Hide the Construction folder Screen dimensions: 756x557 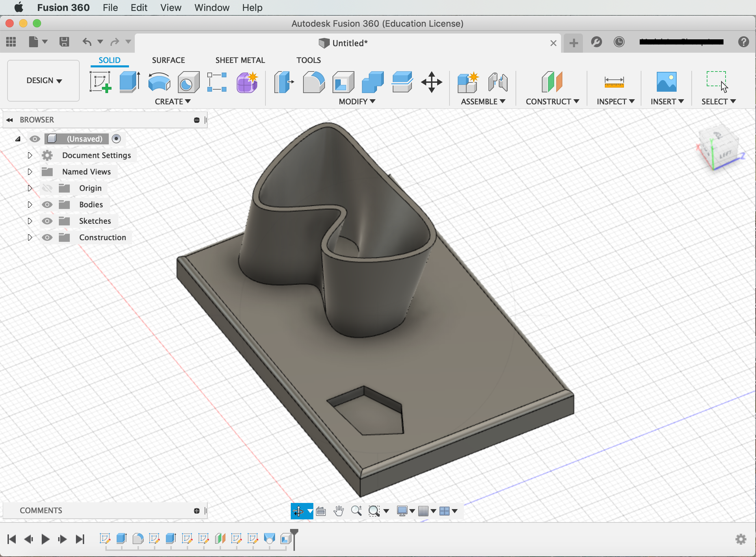[x=47, y=237]
